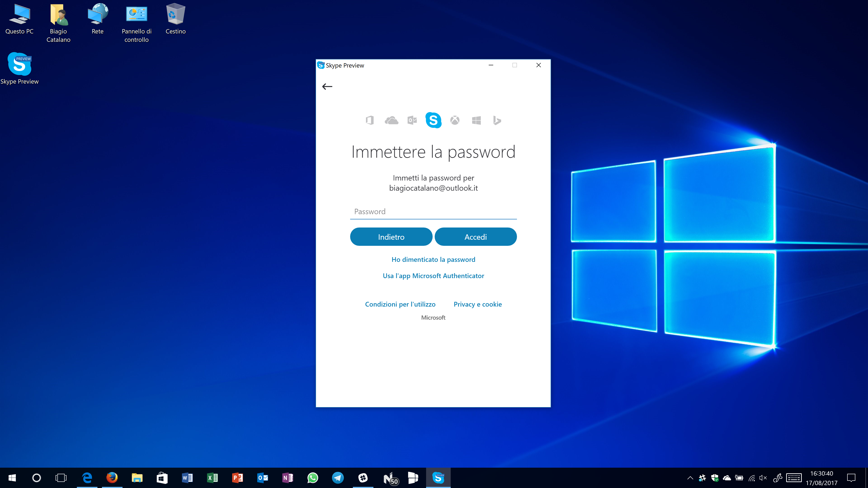Select the Questo PC desktop icon

tap(19, 19)
